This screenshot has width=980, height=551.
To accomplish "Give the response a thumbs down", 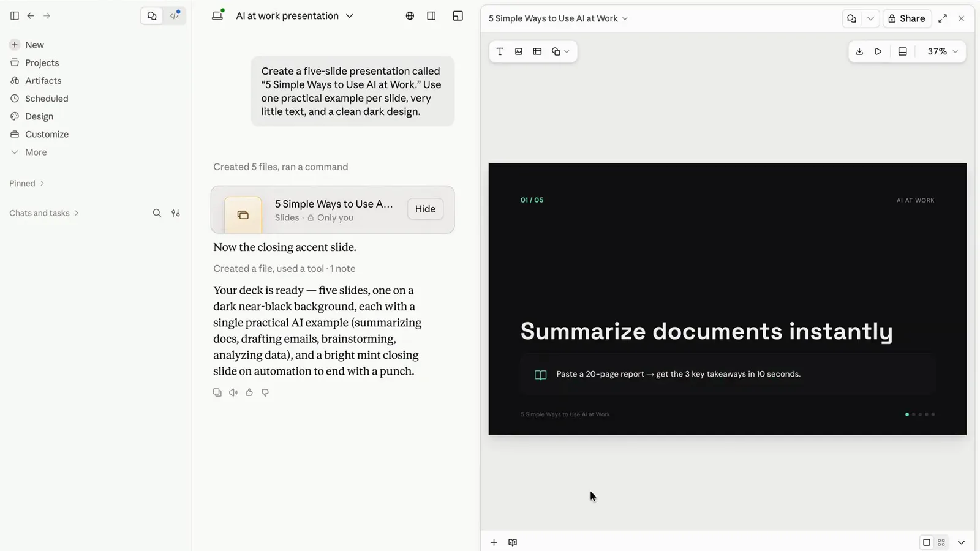I will 265,392.
